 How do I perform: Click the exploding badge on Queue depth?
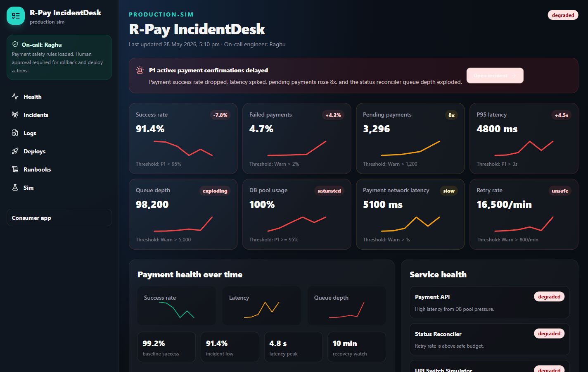click(215, 191)
